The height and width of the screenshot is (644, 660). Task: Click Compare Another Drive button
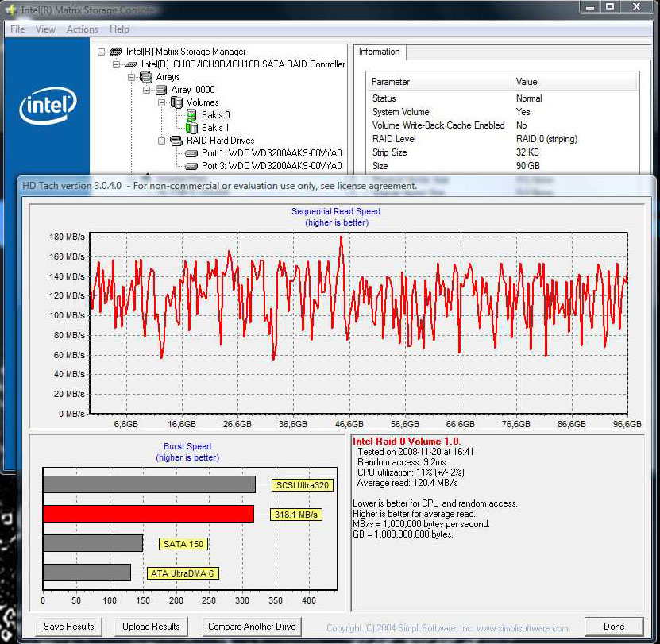(252, 627)
